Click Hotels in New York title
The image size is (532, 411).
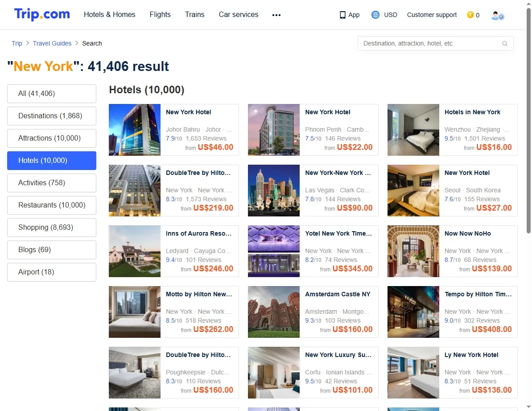472,112
